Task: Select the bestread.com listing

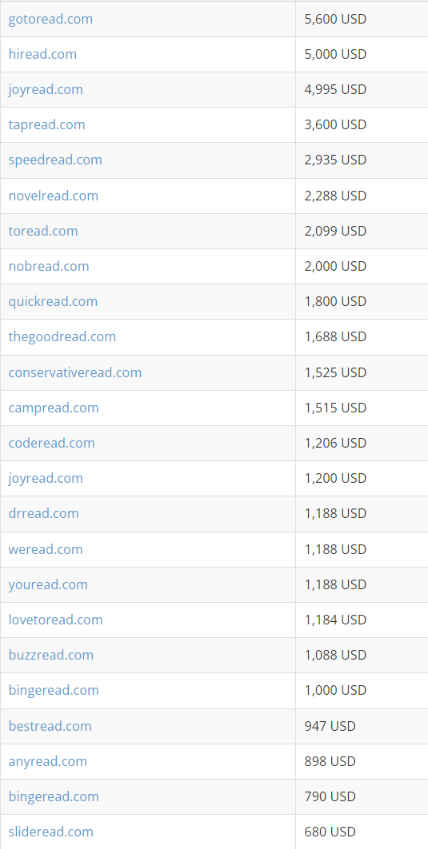Action: click(x=50, y=726)
